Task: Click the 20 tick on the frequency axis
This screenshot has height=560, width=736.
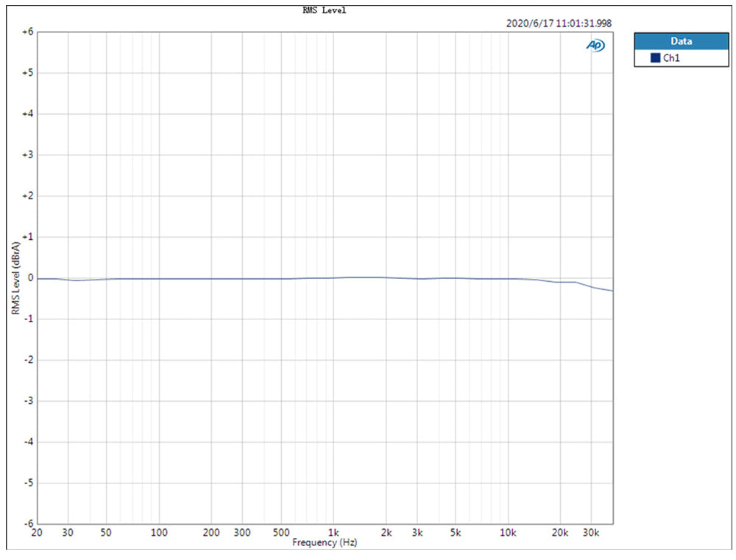Action: [37, 533]
